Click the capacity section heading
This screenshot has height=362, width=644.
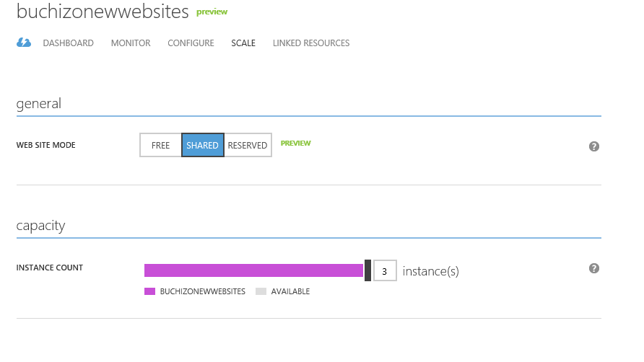point(41,226)
